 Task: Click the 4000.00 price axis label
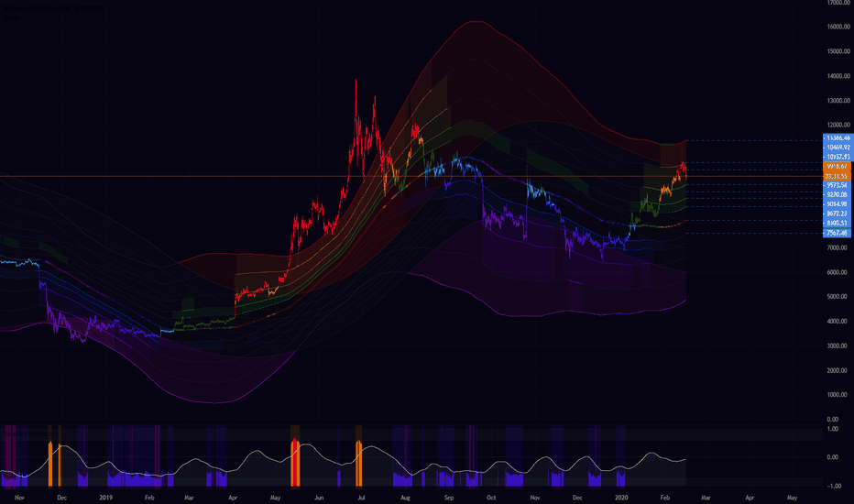click(x=838, y=321)
